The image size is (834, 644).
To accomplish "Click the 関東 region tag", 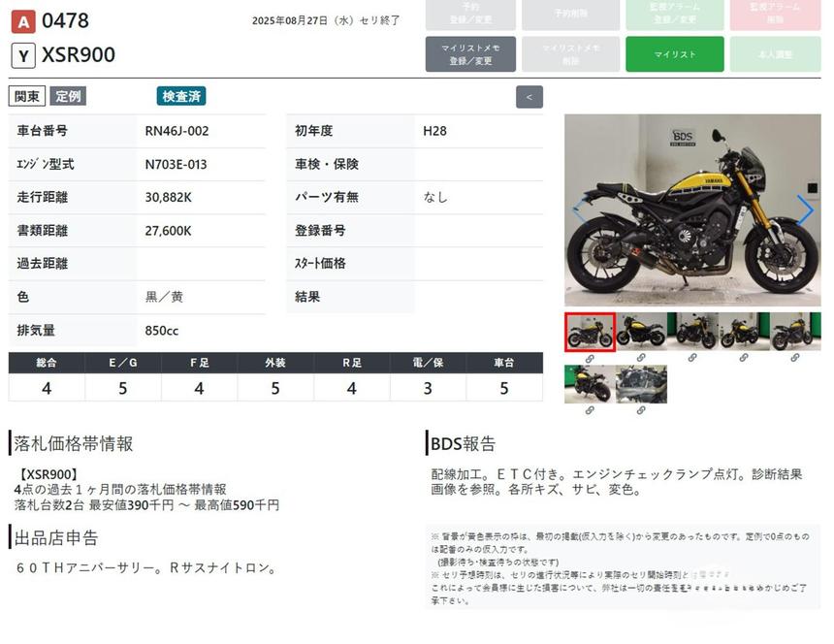I will 27,96.
